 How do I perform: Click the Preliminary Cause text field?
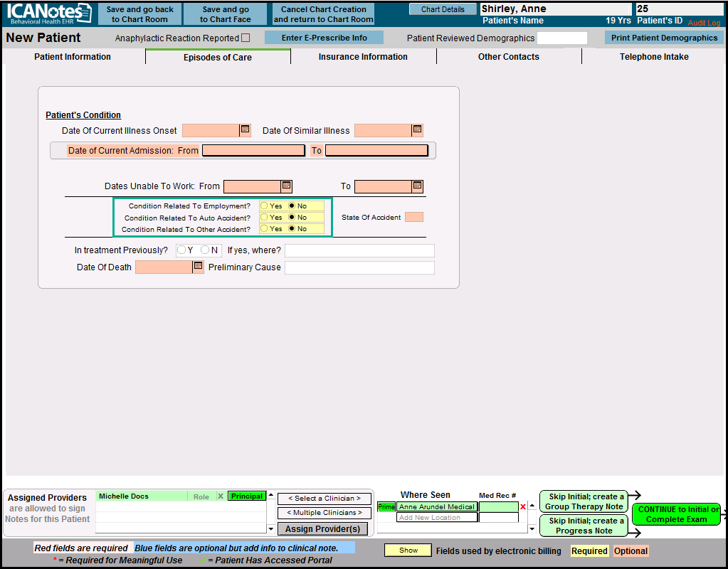(359, 267)
